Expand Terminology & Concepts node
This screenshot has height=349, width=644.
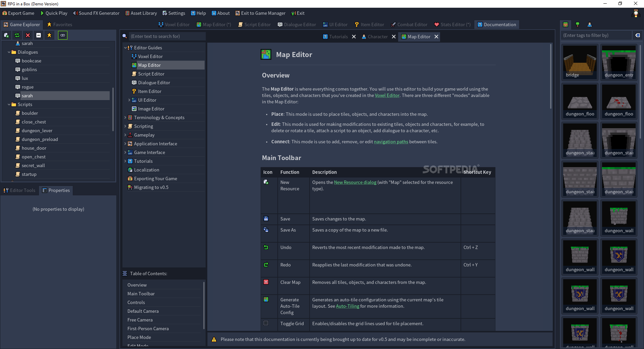pos(125,117)
